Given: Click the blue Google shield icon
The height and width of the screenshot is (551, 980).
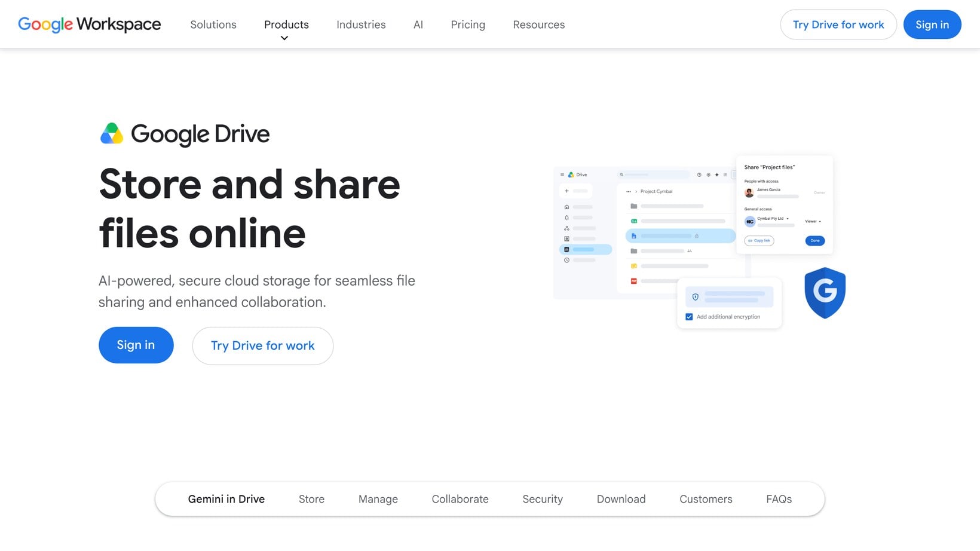Looking at the screenshot, I should (x=825, y=293).
